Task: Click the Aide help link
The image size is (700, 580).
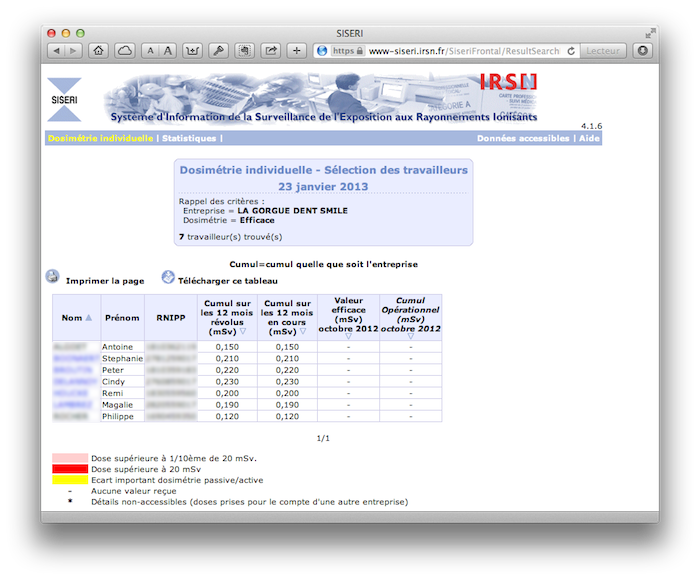Action: (x=590, y=139)
